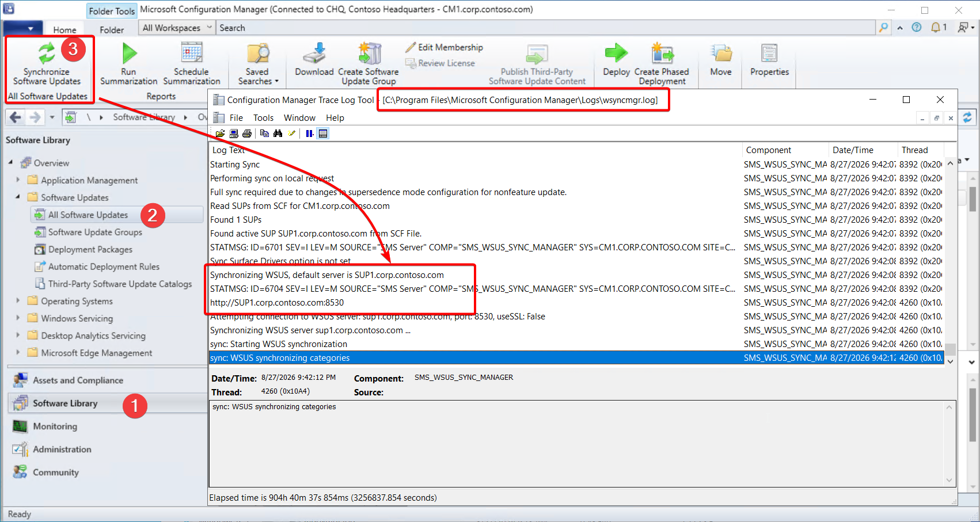Open the navigation history dropdown arrow
This screenshot has height=522, width=980.
click(52, 117)
